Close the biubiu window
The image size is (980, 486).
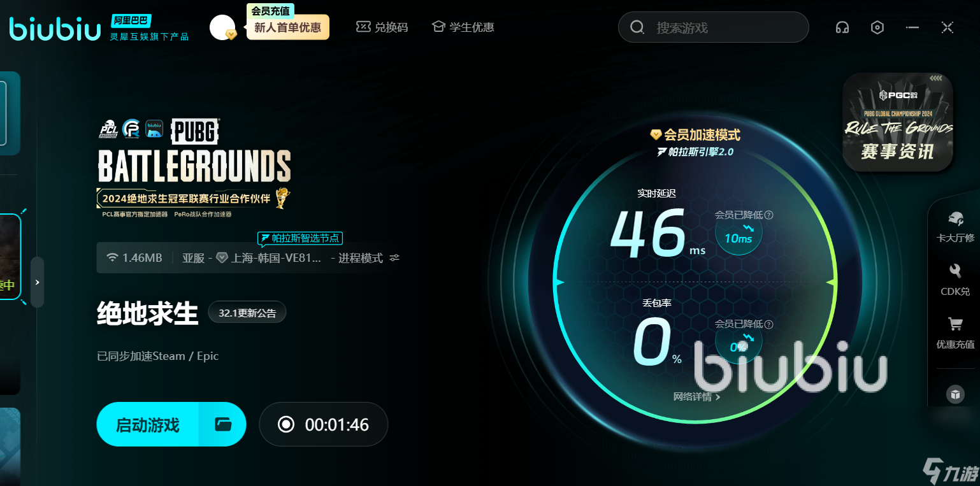[x=948, y=27]
